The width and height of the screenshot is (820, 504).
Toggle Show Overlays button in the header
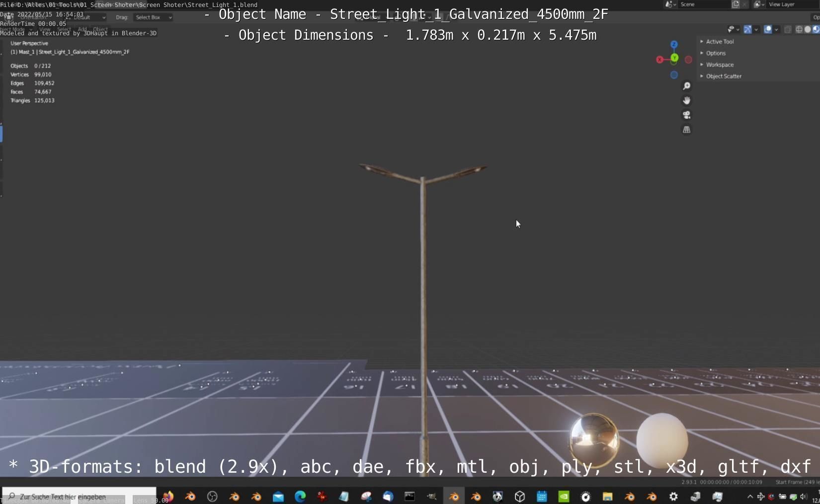(x=768, y=30)
